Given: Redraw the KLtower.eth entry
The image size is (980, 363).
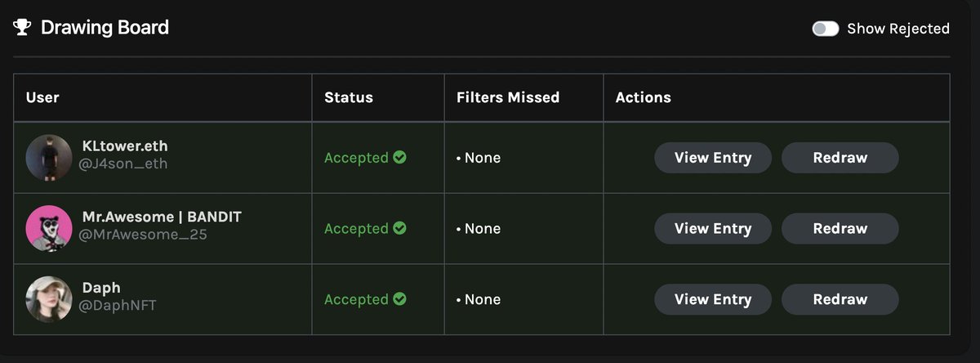Looking at the screenshot, I should (x=840, y=158).
